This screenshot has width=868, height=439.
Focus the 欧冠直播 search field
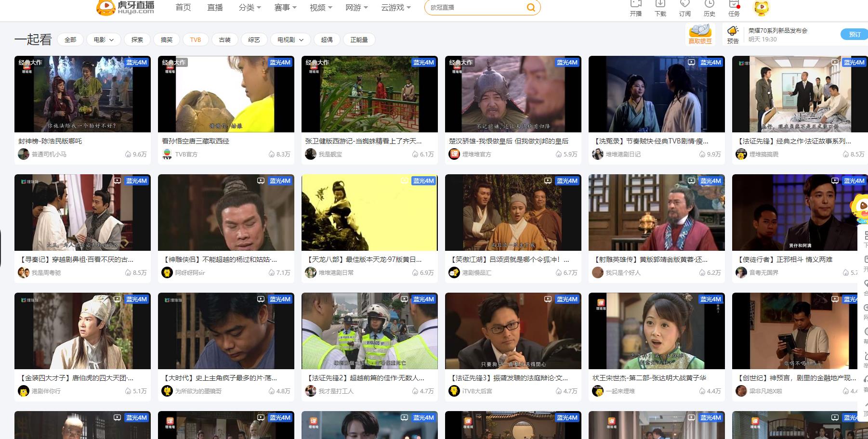pos(474,7)
